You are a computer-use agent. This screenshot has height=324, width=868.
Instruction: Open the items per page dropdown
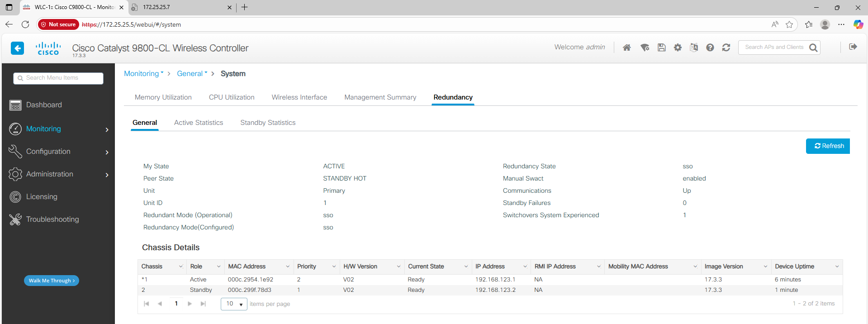point(234,304)
